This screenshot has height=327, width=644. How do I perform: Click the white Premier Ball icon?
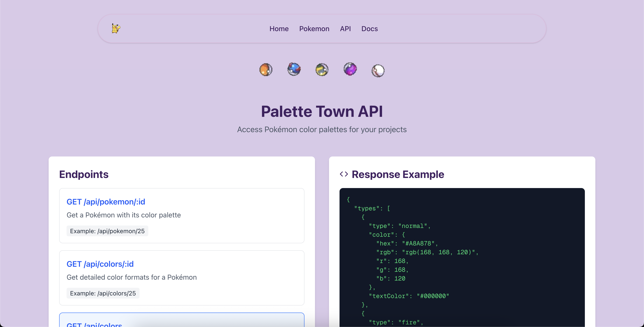click(x=378, y=71)
